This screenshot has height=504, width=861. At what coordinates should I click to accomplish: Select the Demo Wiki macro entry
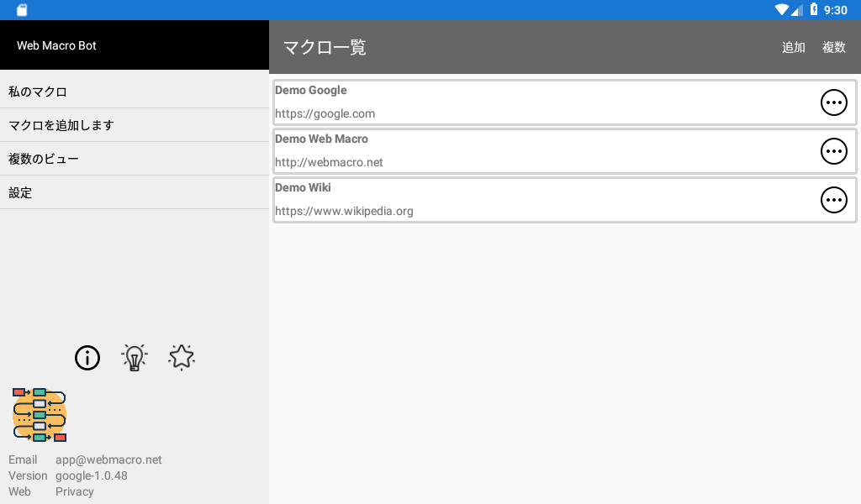(x=564, y=200)
